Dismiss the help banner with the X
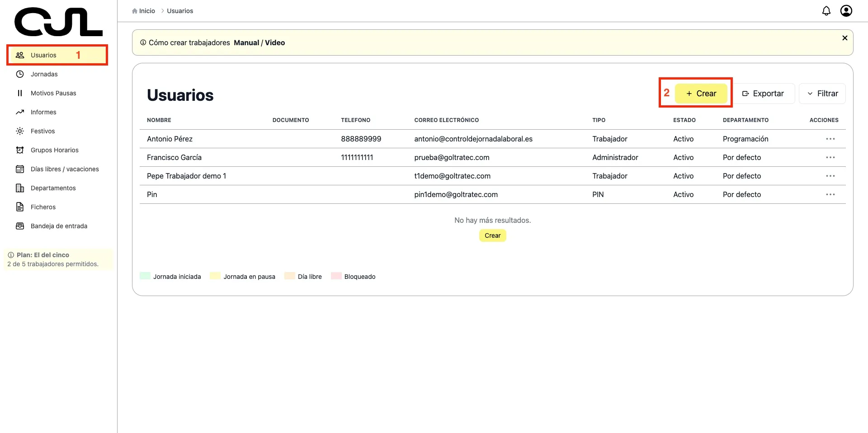 pyautogui.click(x=844, y=38)
